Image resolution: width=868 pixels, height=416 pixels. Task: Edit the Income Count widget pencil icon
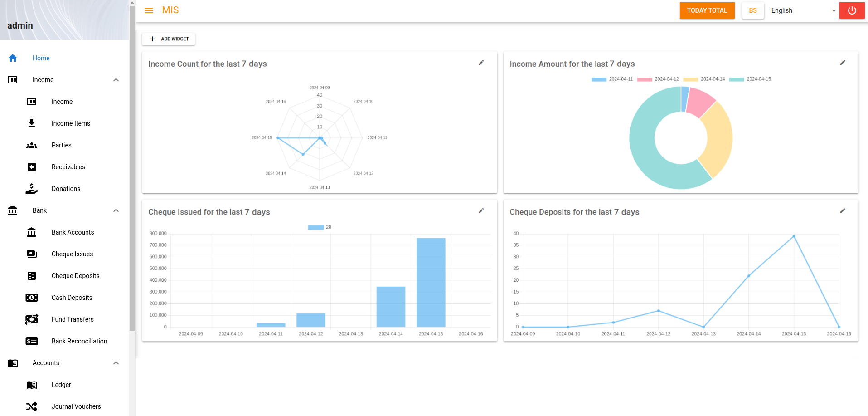tap(481, 63)
